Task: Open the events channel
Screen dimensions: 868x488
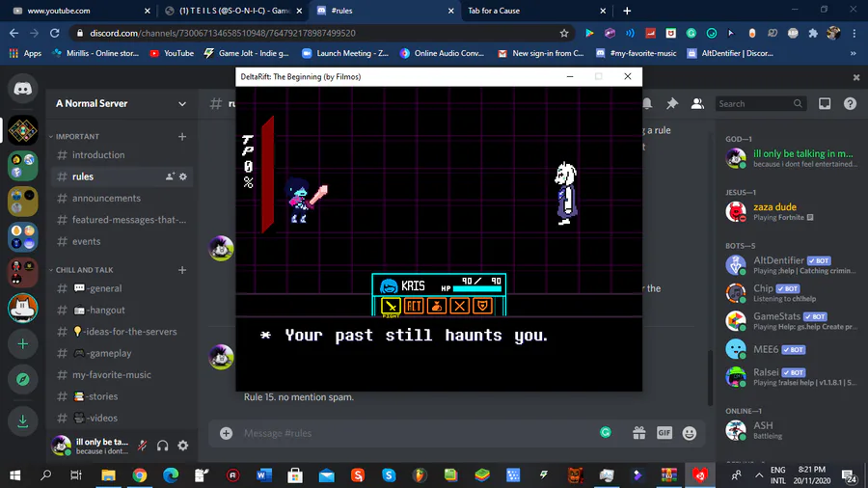Action: point(122,241)
